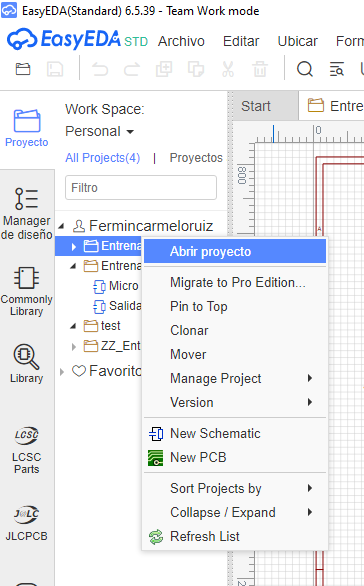Click the find-in-list toolbar icon
The width and height of the screenshot is (364, 586).
336,69
